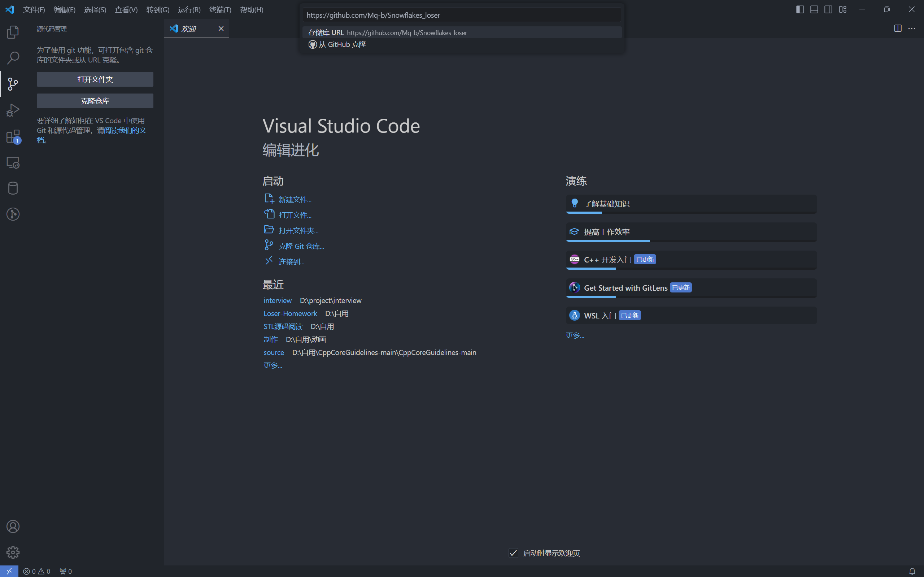This screenshot has height=577, width=924.
Task: Open recent folder source
Action: tap(274, 353)
